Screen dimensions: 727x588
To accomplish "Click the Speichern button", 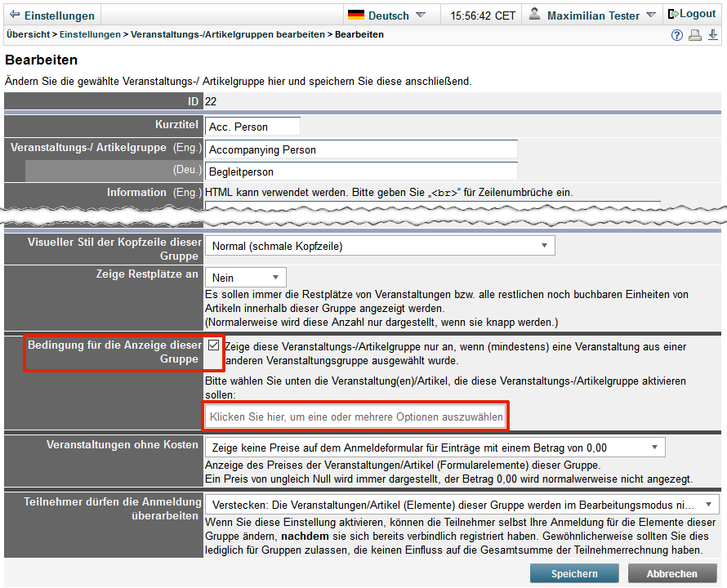I will pyautogui.click(x=574, y=573).
